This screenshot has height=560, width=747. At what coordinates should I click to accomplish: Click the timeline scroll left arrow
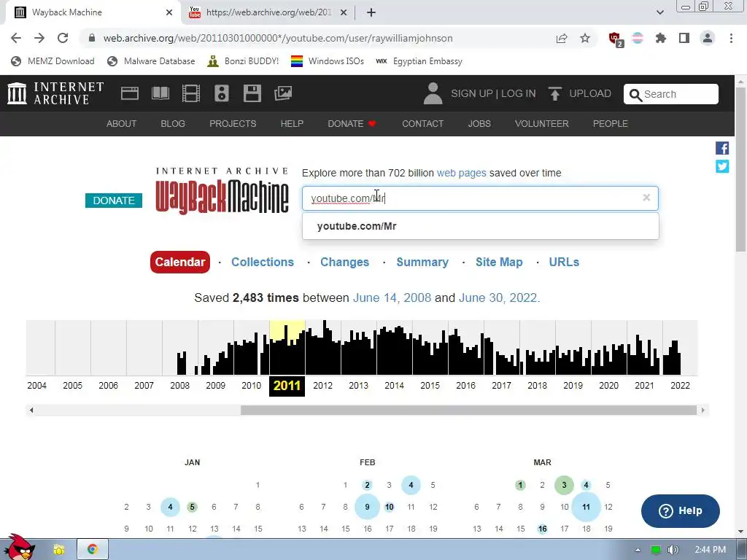point(31,410)
